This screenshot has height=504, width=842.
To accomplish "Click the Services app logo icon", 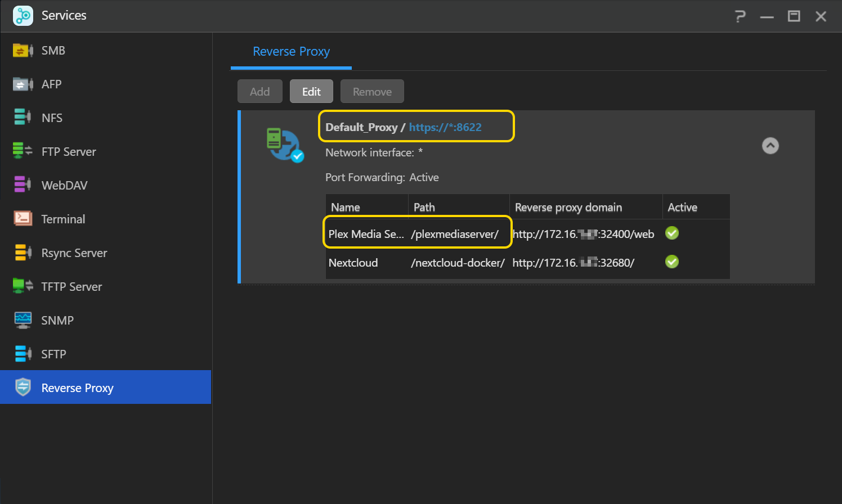I will point(23,16).
